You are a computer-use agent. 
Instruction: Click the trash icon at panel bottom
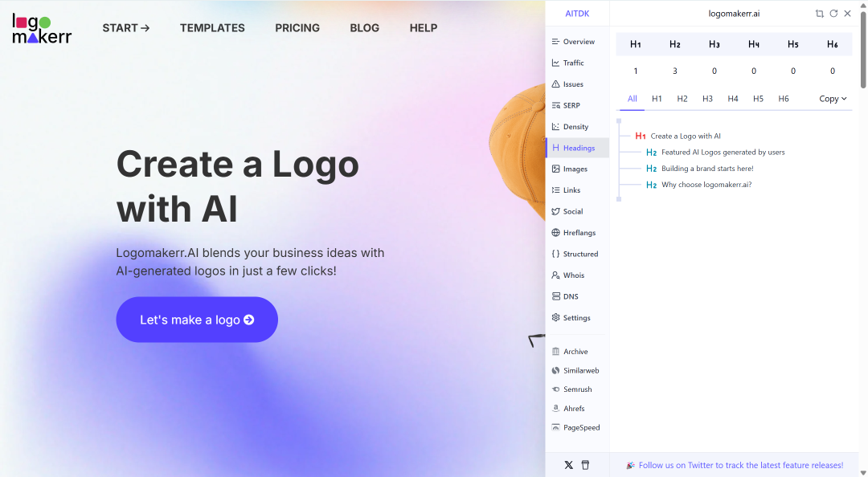click(585, 465)
